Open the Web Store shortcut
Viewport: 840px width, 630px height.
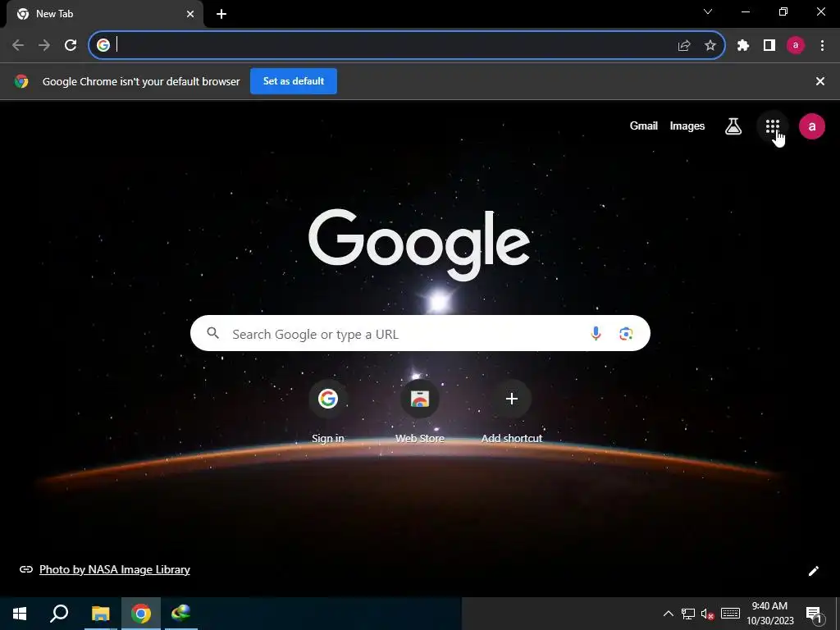[420, 412]
